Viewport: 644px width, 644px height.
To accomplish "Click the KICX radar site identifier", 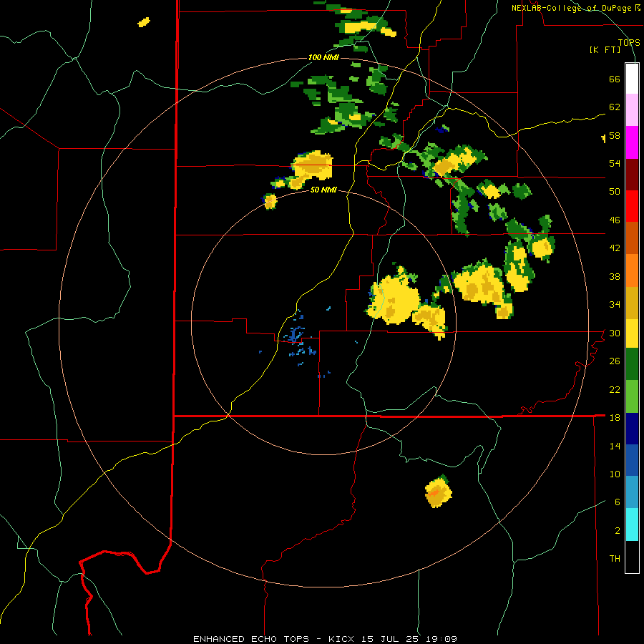I will [x=343, y=639].
